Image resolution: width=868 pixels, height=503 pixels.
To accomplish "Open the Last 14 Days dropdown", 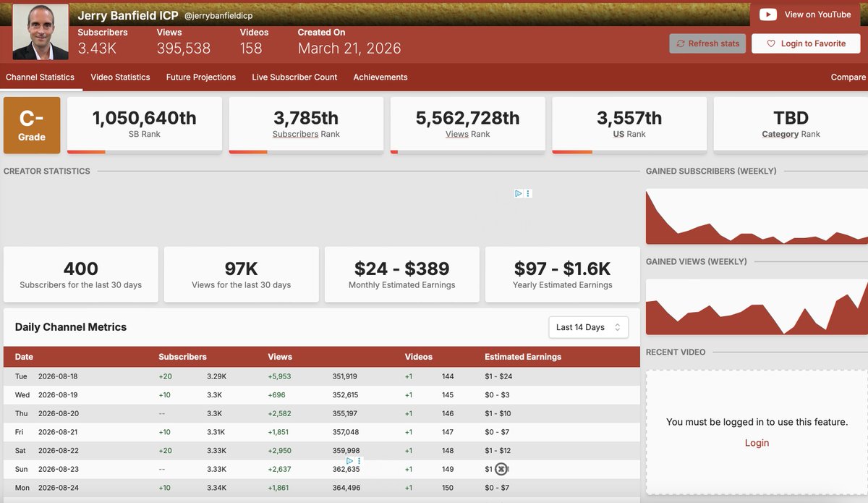I will point(588,327).
